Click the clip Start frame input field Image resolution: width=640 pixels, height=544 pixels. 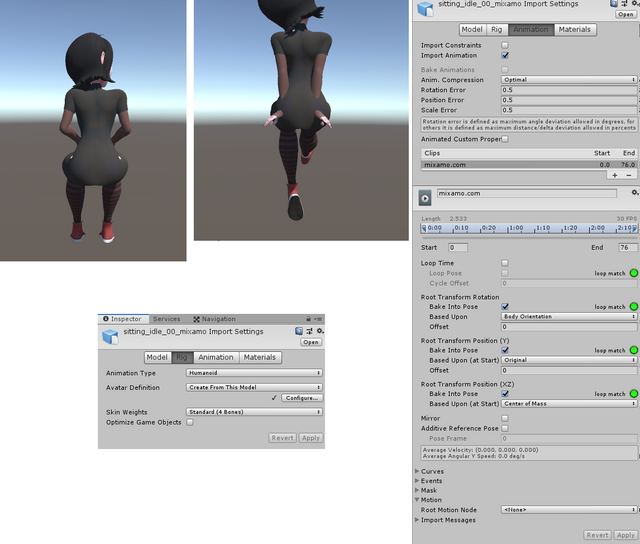457,247
